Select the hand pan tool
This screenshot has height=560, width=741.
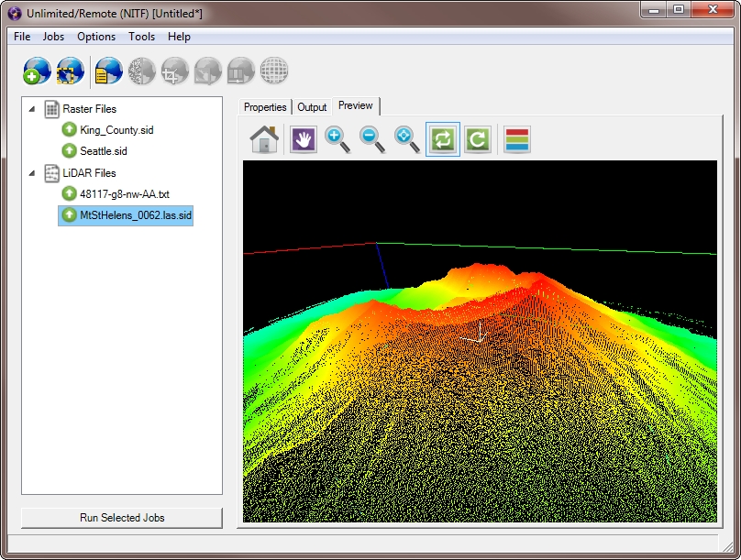(x=304, y=139)
